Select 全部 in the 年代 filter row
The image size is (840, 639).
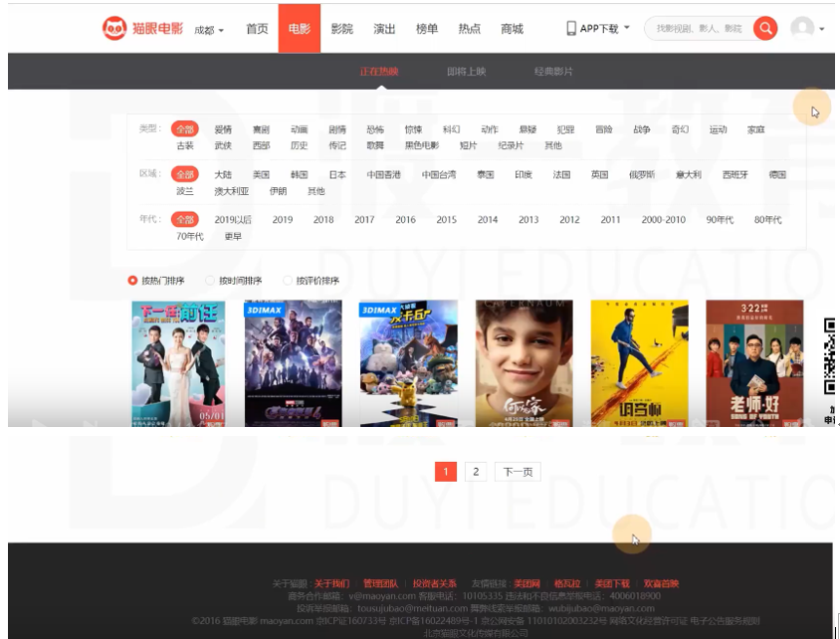pyautogui.click(x=185, y=219)
